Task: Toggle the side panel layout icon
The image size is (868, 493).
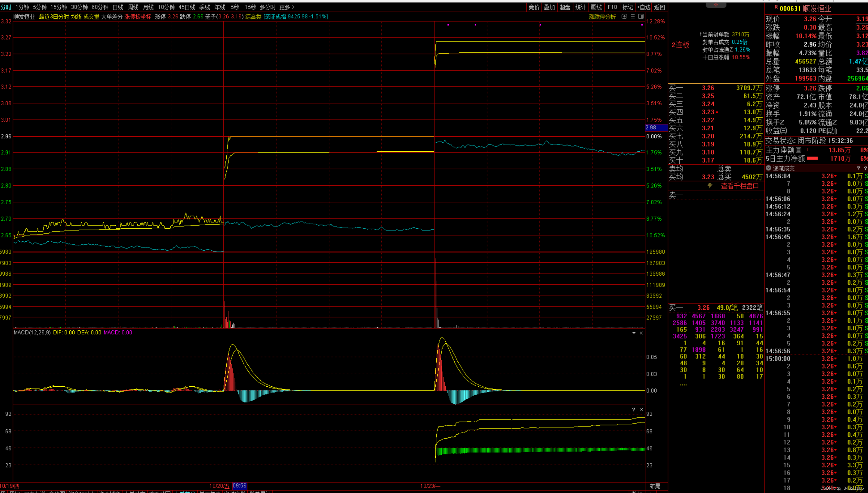Action: (641, 17)
